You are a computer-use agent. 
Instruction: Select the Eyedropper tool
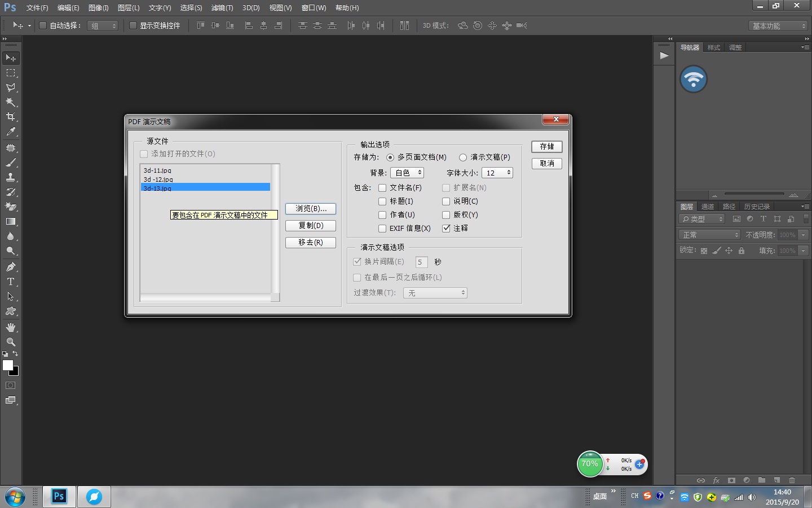pyautogui.click(x=11, y=132)
